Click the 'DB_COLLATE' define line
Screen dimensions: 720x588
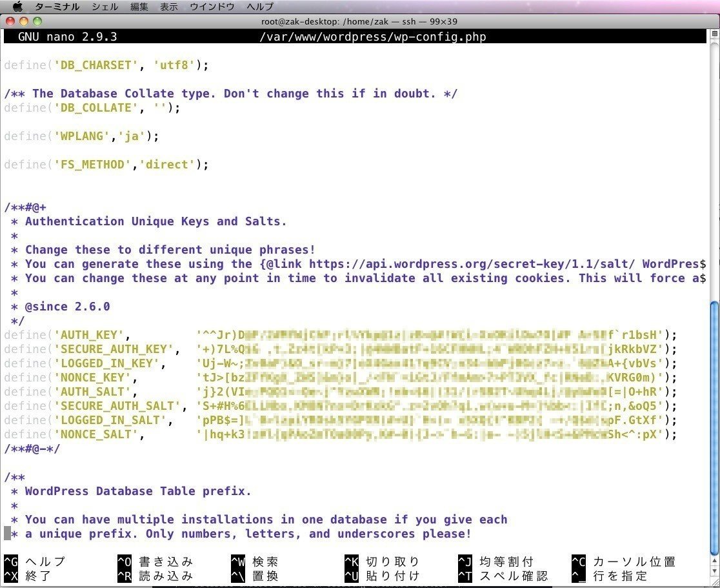click(92, 108)
